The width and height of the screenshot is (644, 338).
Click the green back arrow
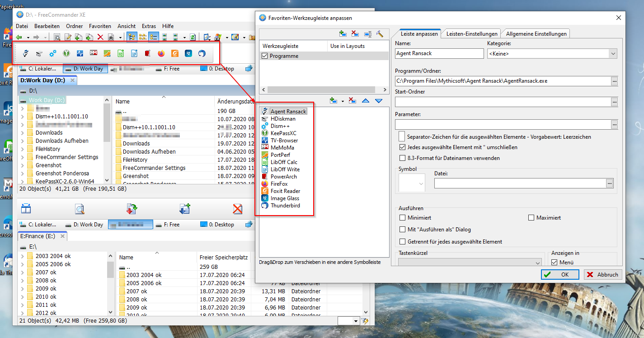[x=19, y=37]
